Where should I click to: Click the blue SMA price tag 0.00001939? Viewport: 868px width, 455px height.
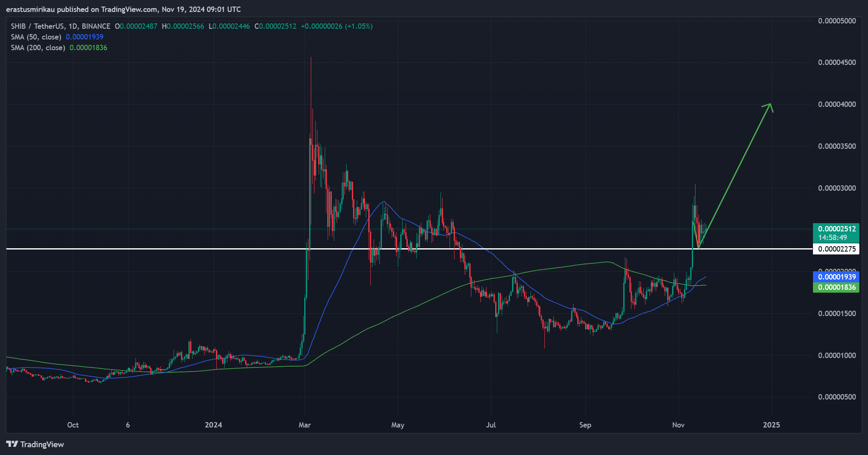836,277
